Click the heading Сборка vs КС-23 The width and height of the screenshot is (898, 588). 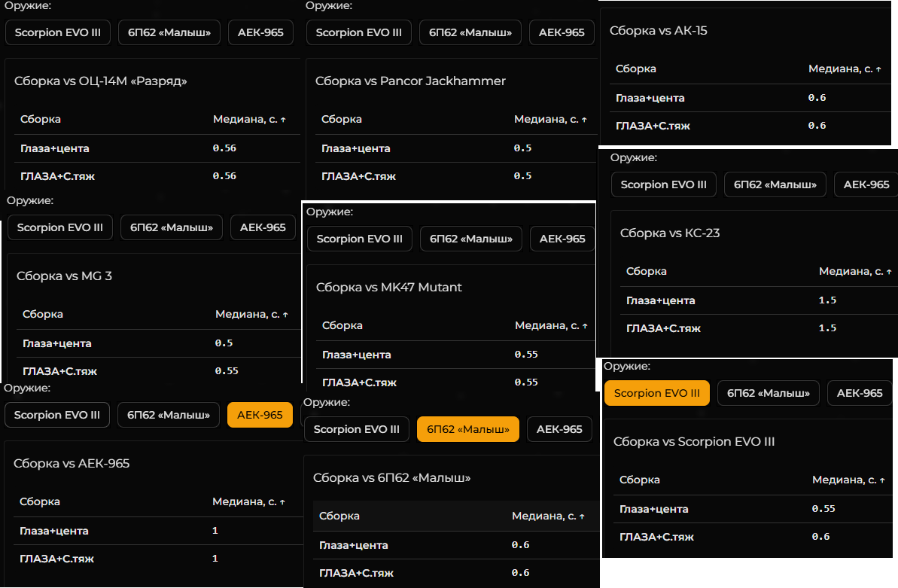670,233
